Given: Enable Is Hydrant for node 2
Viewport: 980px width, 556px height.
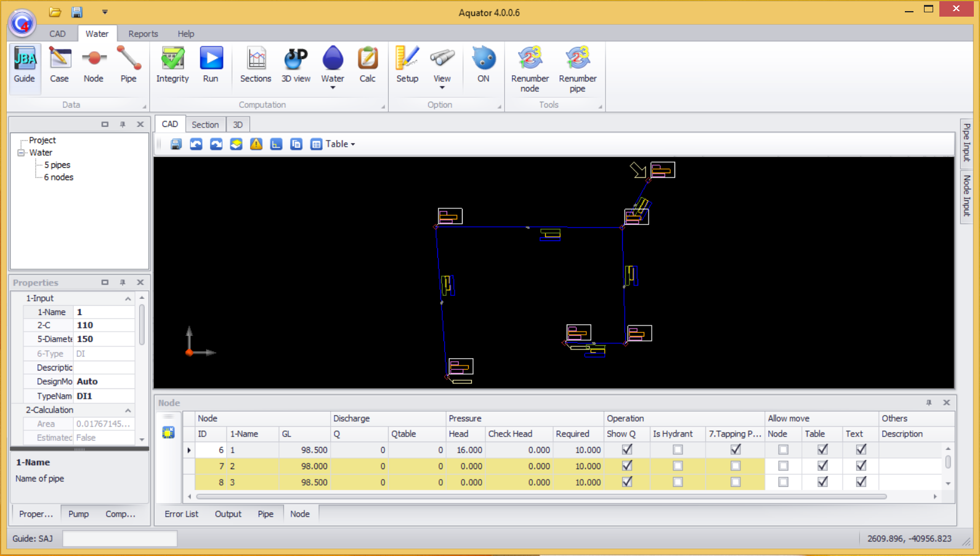Looking at the screenshot, I should 678,466.
